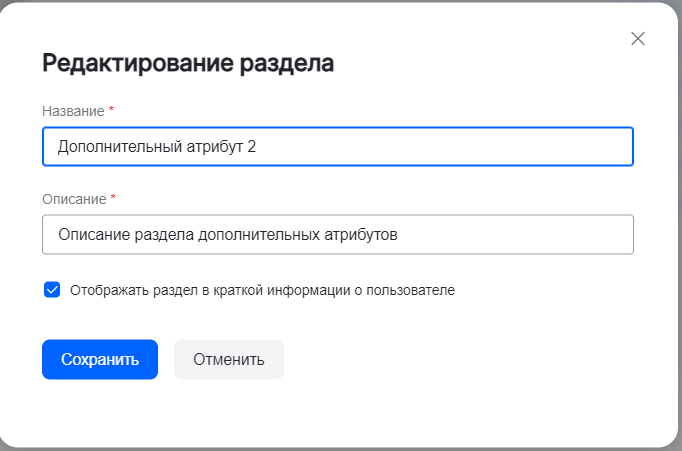Select the description field with gray border
Viewport: 682px width, 451px height.
[338, 234]
